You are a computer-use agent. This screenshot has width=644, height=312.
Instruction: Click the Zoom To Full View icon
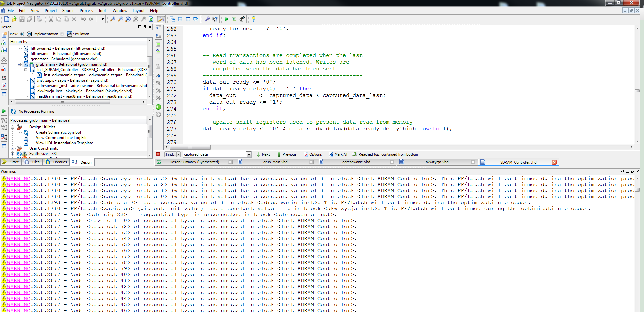128,19
